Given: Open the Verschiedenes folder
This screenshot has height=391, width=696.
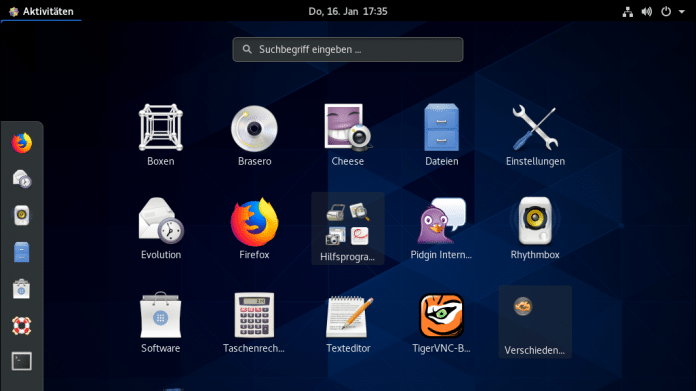Looking at the screenshot, I should 535,322.
